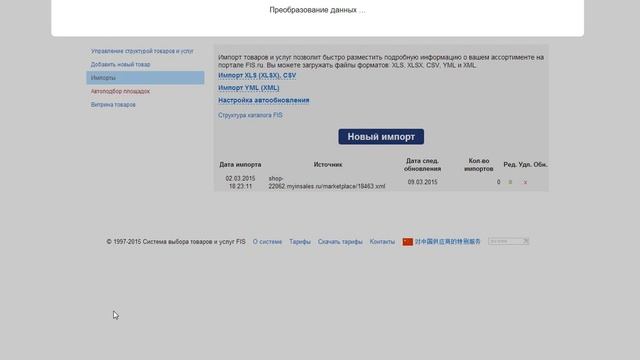This screenshot has width=640, height=360.
Task: Open the Контакты footer link
Action: pyautogui.click(x=382, y=242)
